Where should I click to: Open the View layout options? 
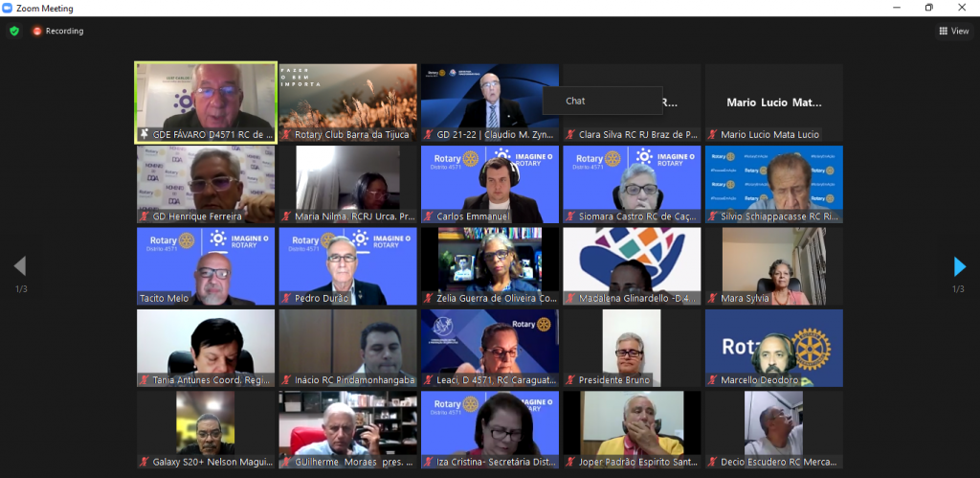[953, 31]
